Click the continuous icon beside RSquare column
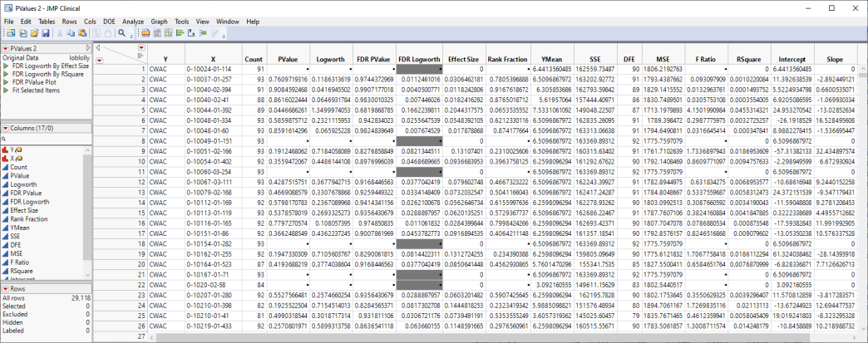Image resolution: width=868 pixels, height=343 pixels. pyautogui.click(x=6, y=271)
